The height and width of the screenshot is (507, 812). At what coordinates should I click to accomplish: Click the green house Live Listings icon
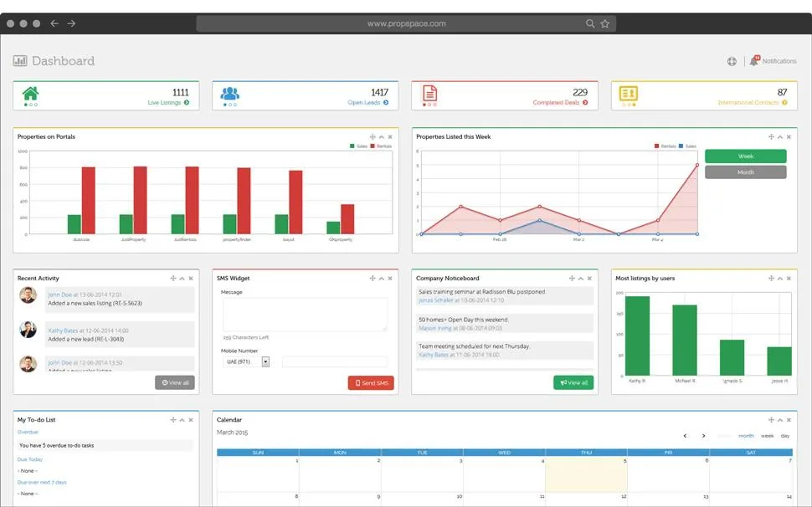(x=30, y=94)
